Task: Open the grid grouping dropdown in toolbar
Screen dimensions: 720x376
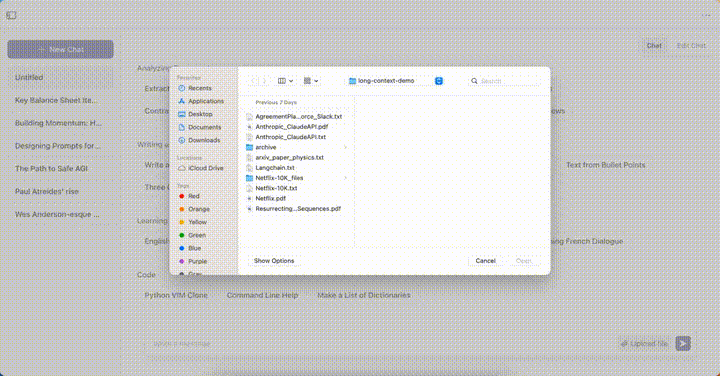Action: point(311,81)
